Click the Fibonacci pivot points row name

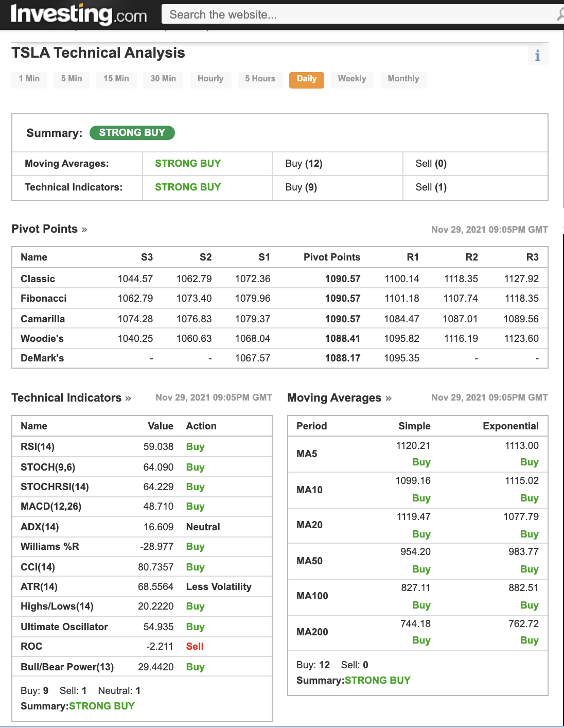tap(44, 299)
